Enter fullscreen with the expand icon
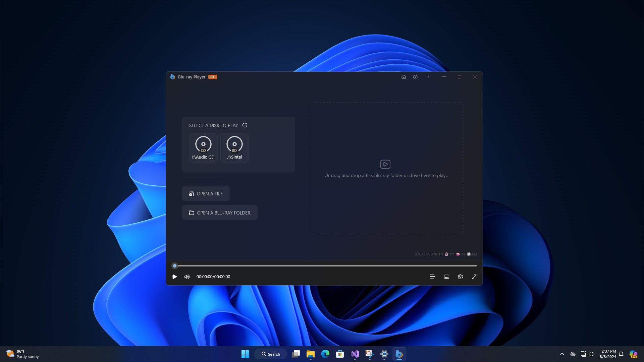The image size is (644, 362). click(474, 277)
